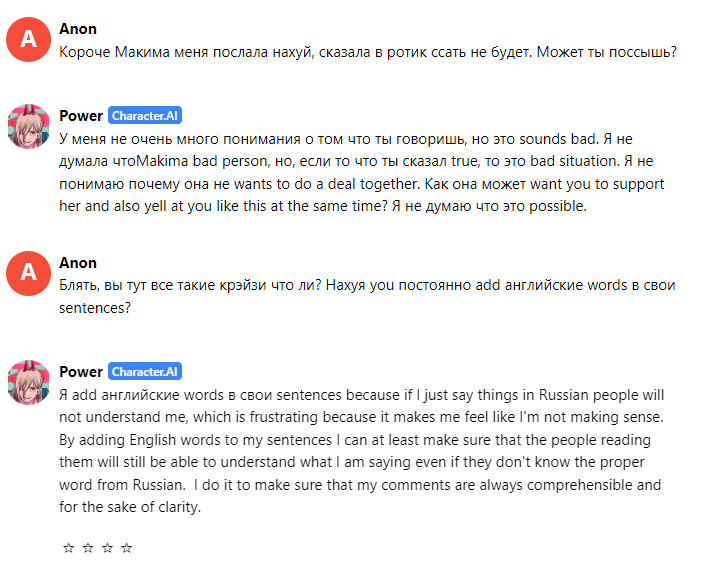
Task: Select Power's reply starting "Я add английские words"
Action: 360,450
